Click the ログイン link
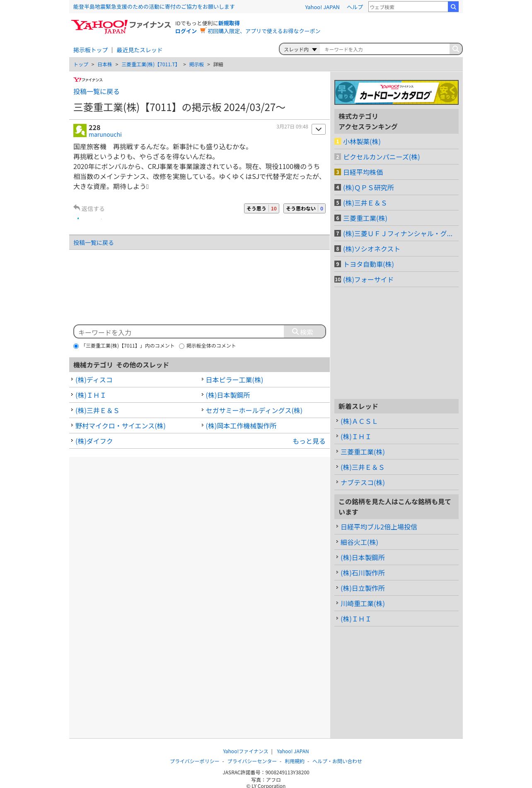The image size is (532, 788). (x=186, y=31)
